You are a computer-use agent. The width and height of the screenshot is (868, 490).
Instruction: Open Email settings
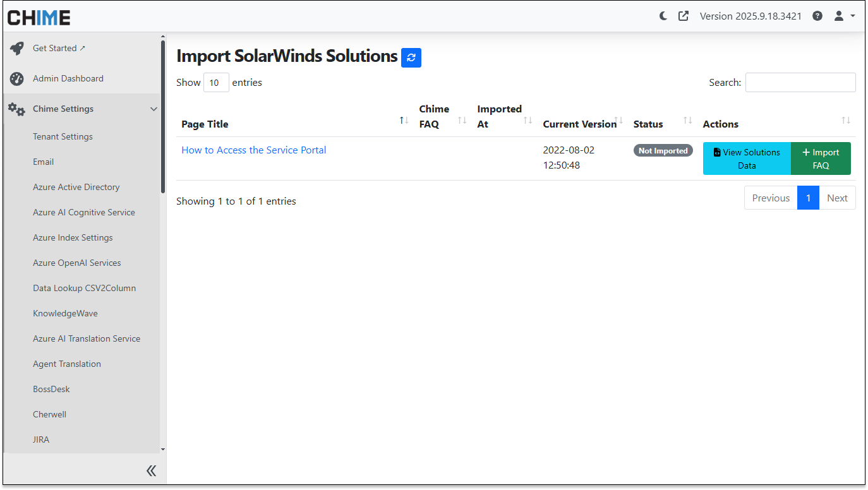43,162
